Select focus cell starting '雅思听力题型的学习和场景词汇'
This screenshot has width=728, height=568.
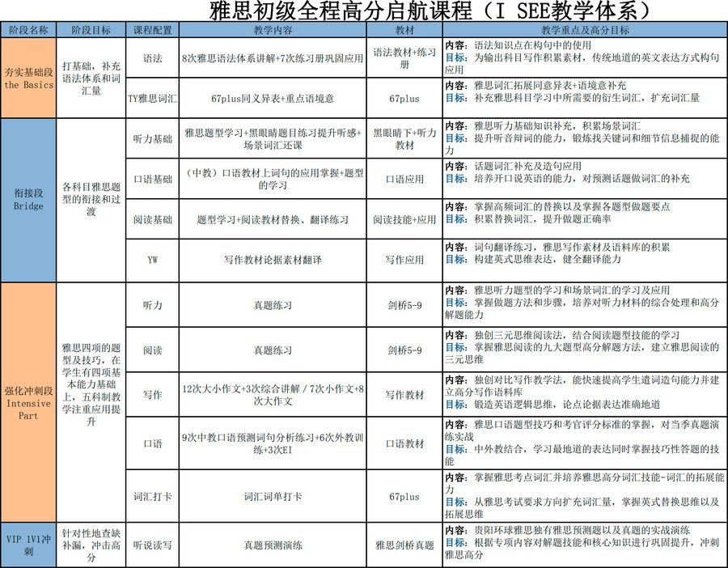click(x=585, y=305)
